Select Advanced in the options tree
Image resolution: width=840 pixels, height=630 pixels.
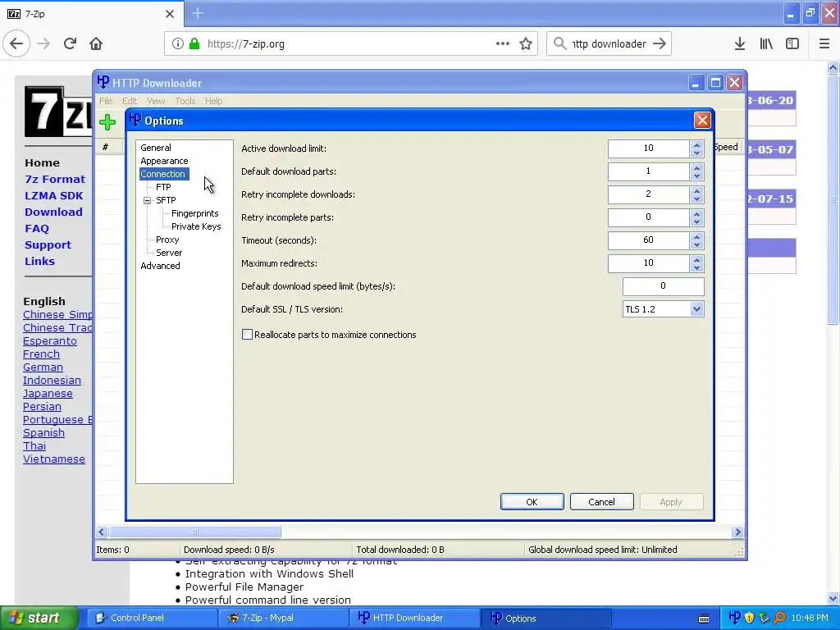click(x=160, y=266)
